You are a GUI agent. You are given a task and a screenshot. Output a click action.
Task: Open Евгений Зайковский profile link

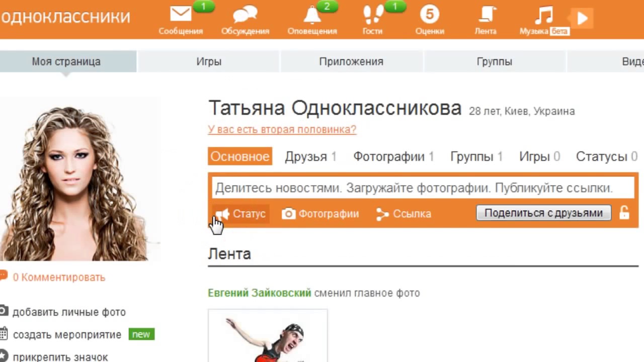coord(260,293)
